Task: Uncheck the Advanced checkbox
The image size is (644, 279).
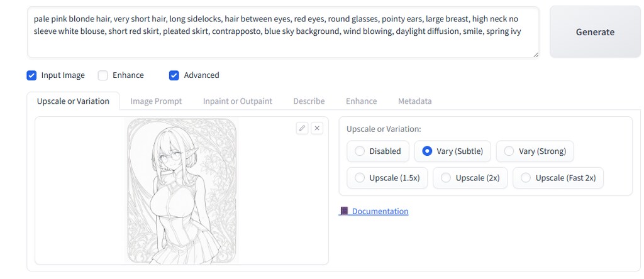Action: (x=174, y=75)
